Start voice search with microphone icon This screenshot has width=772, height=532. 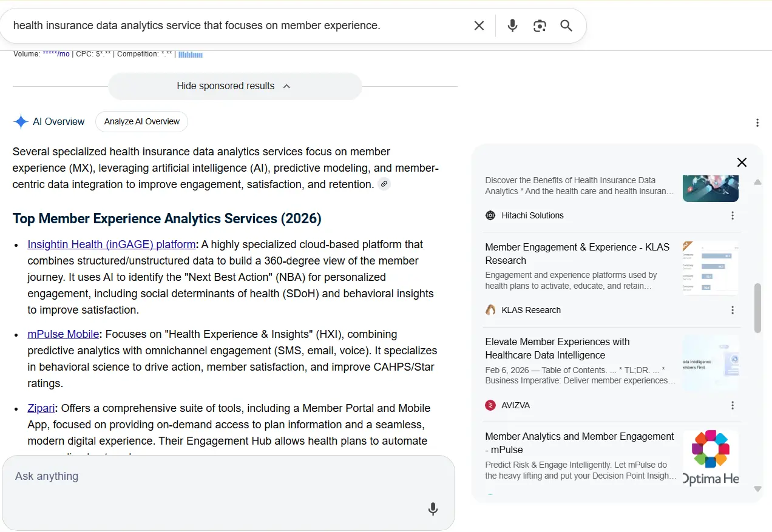tap(512, 25)
